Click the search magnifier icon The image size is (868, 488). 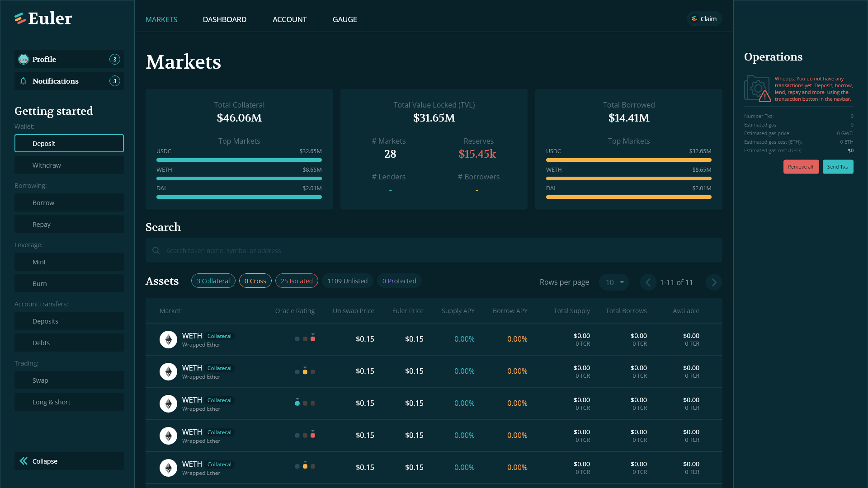pos(156,251)
